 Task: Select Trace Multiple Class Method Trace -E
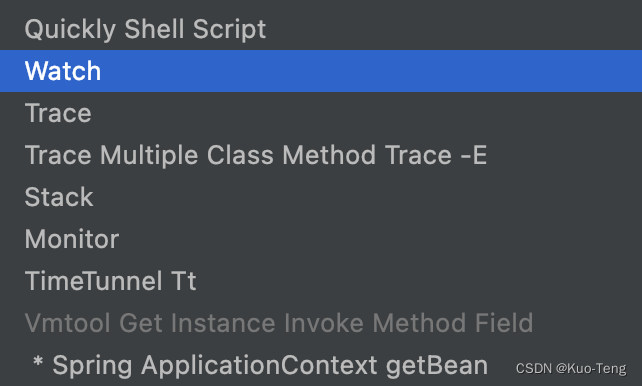[x=321, y=155]
